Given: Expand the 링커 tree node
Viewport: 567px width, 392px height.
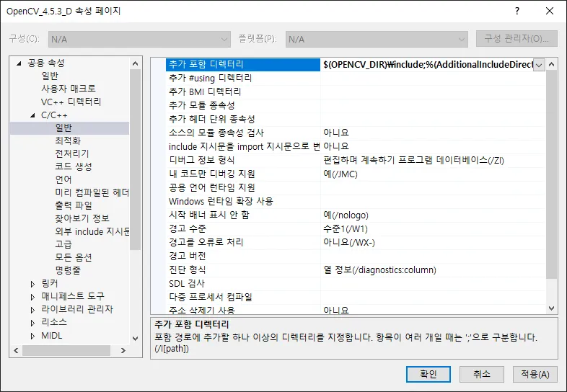Looking at the screenshot, I should pyautogui.click(x=32, y=284).
